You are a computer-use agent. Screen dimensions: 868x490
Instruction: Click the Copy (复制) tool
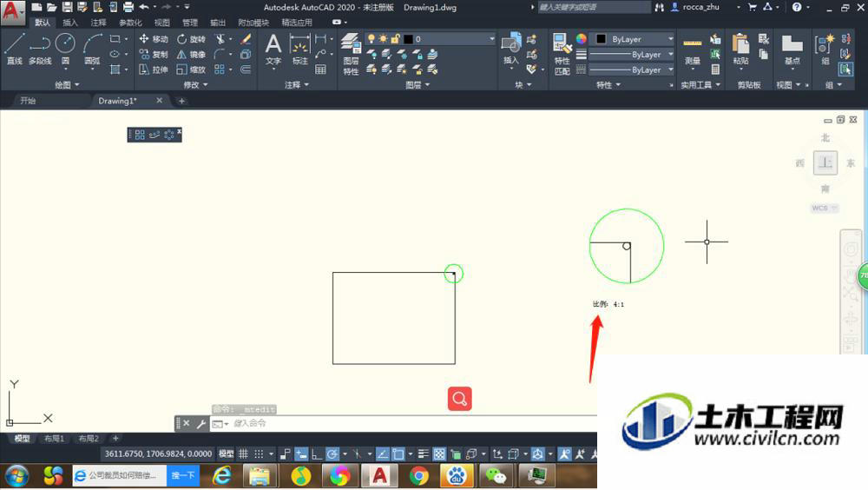[154, 55]
